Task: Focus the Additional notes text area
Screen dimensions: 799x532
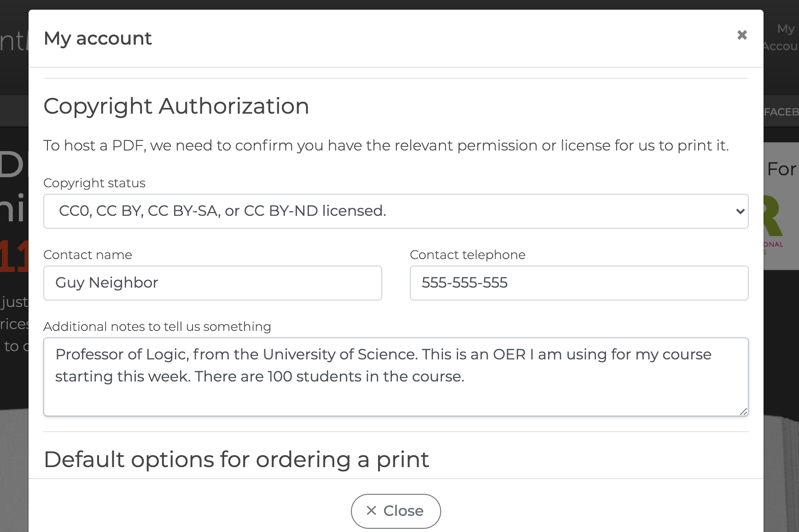Action: point(395,376)
